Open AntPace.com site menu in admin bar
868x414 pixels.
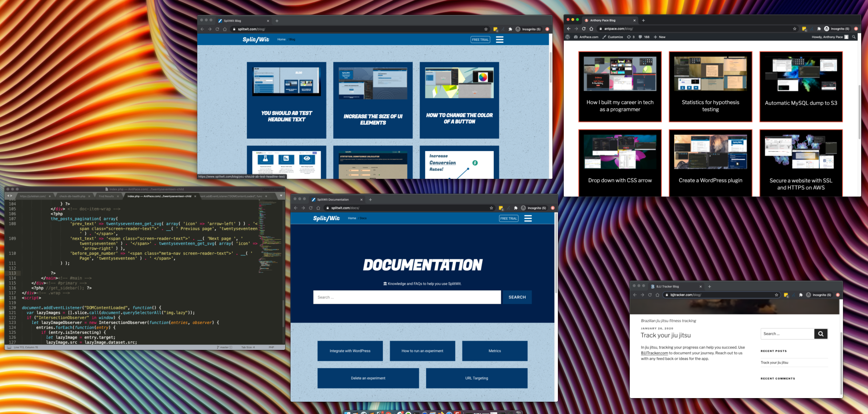point(586,37)
